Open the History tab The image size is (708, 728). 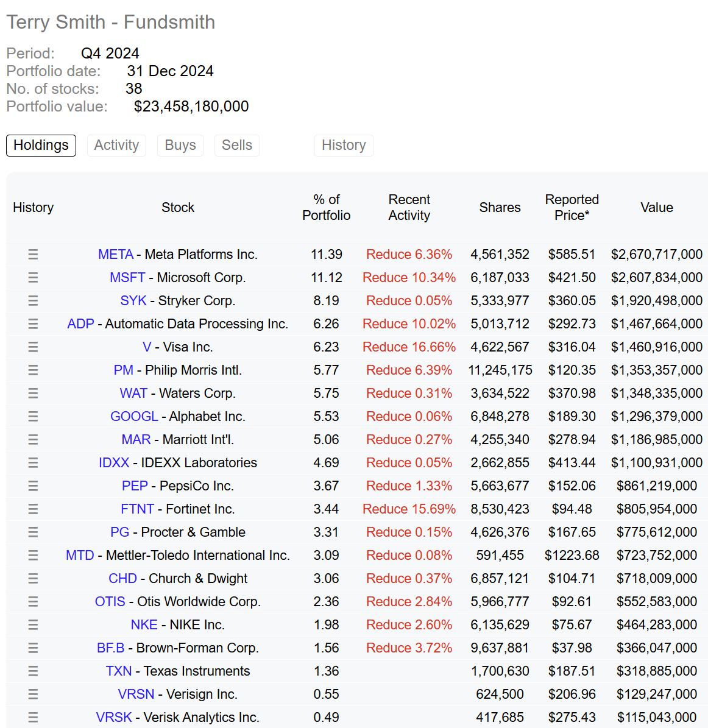344,146
